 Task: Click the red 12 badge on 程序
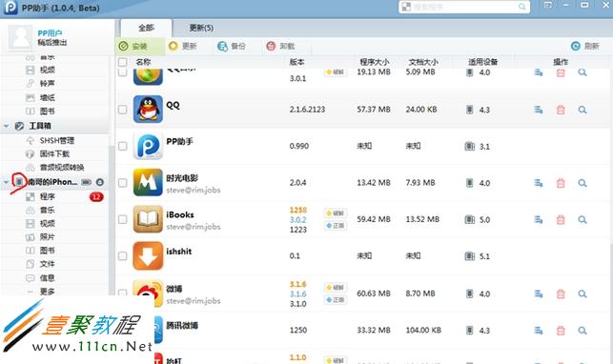tap(96, 197)
